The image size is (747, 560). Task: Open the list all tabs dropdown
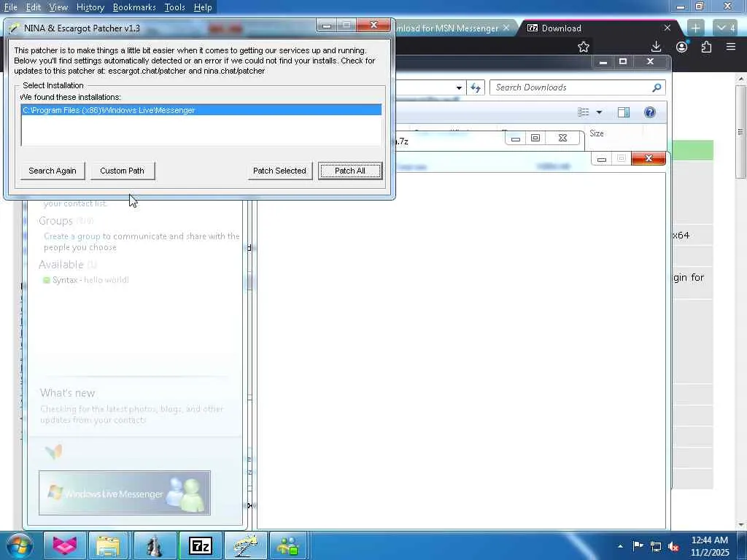click(x=727, y=28)
